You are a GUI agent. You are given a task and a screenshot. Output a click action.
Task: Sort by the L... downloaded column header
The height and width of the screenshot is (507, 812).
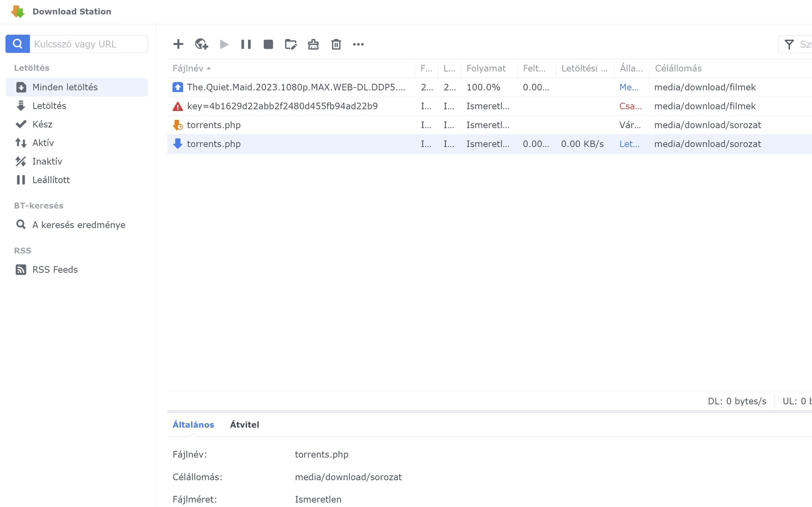pos(449,68)
